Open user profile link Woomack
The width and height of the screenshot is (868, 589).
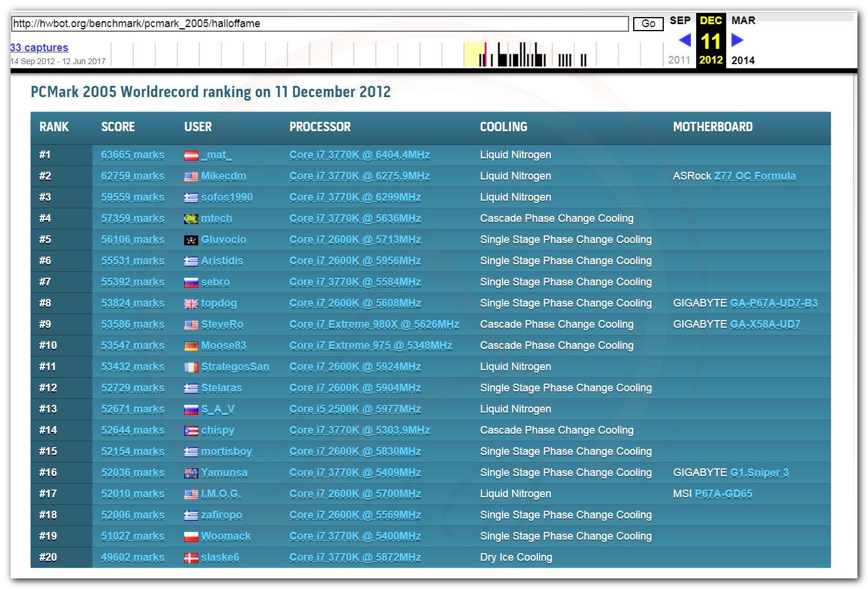[226, 536]
